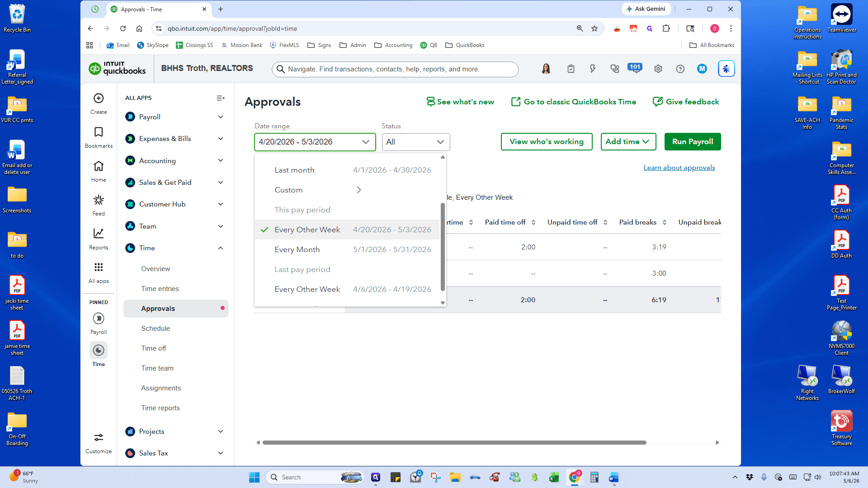This screenshot has height=488, width=868.
Task: Show All apps grid icon
Action: [x=99, y=267]
